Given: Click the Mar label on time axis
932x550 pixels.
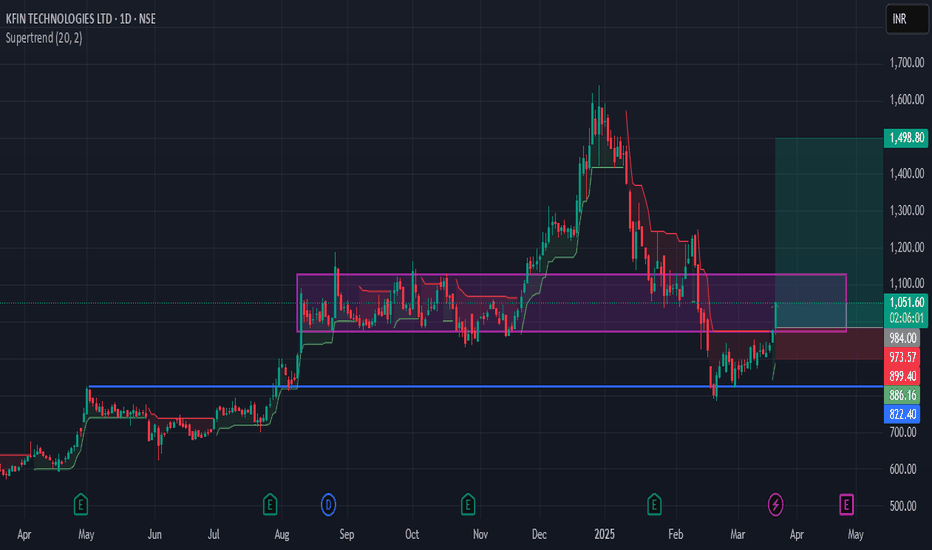Looking at the screenshot, I should coord(738,535).
